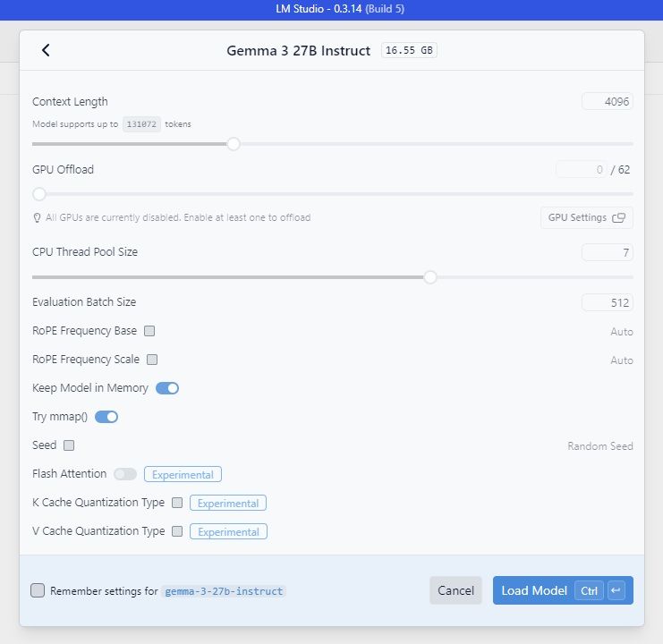Click the Cancel button
Screen dimensions: 663x644
[455, 590]
